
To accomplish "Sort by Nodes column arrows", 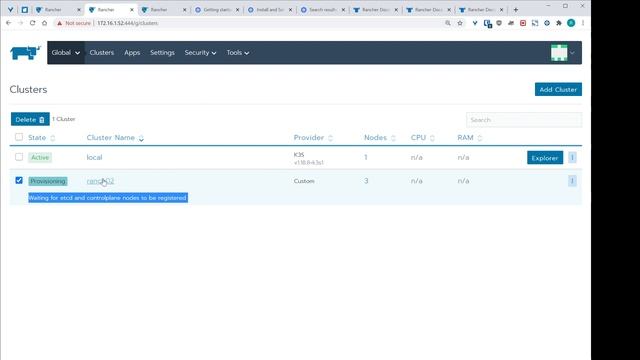I will pos(393,138).
